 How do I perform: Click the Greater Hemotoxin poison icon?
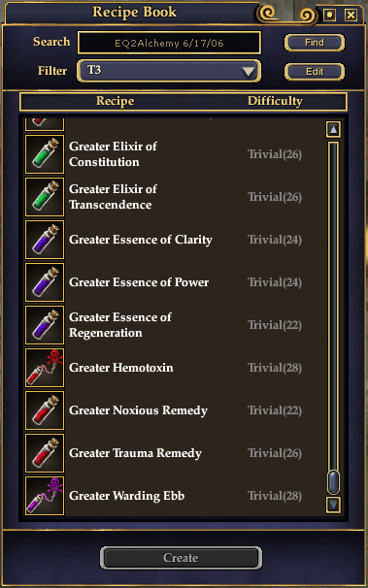pyautogui.click(x=45, y=368)
